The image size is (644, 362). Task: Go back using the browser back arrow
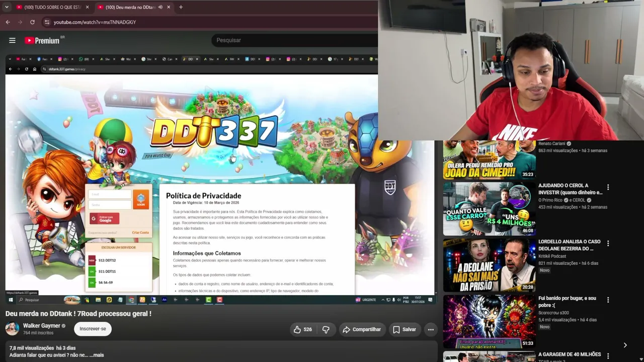(8, 22)
